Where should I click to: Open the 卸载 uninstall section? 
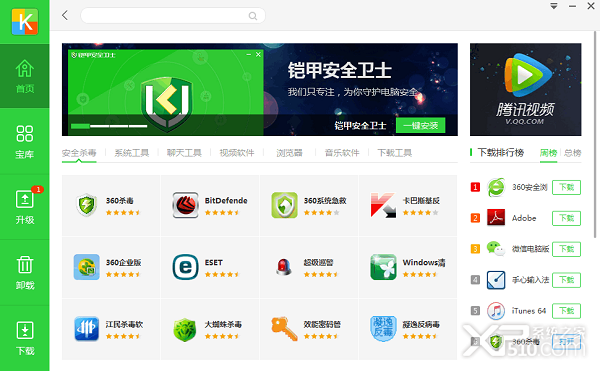click(x=24, y=273)
